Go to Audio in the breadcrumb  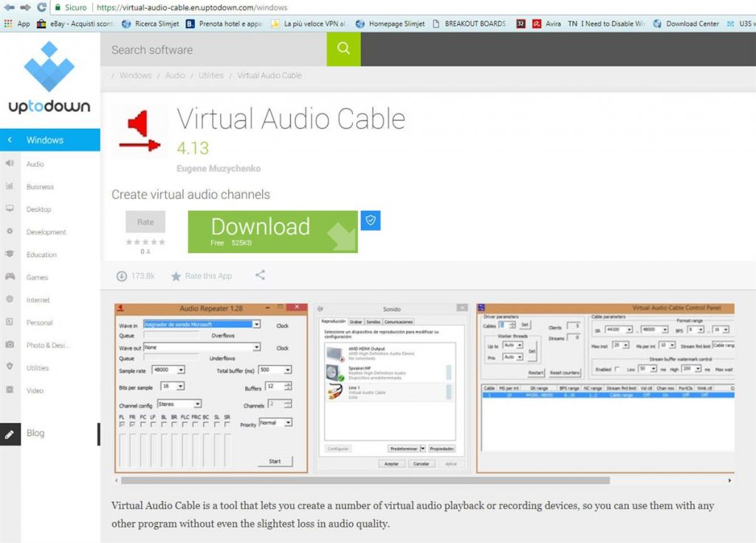click(175, 75)
